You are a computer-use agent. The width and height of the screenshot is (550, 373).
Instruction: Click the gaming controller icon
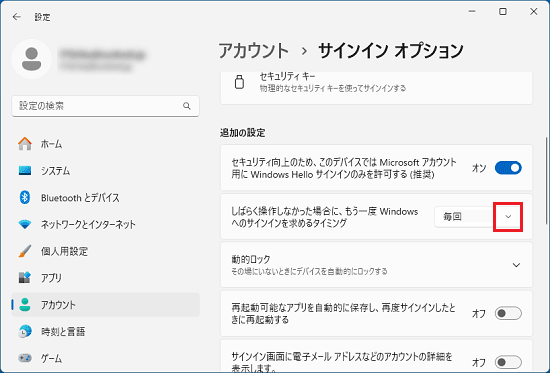[25, 358]
